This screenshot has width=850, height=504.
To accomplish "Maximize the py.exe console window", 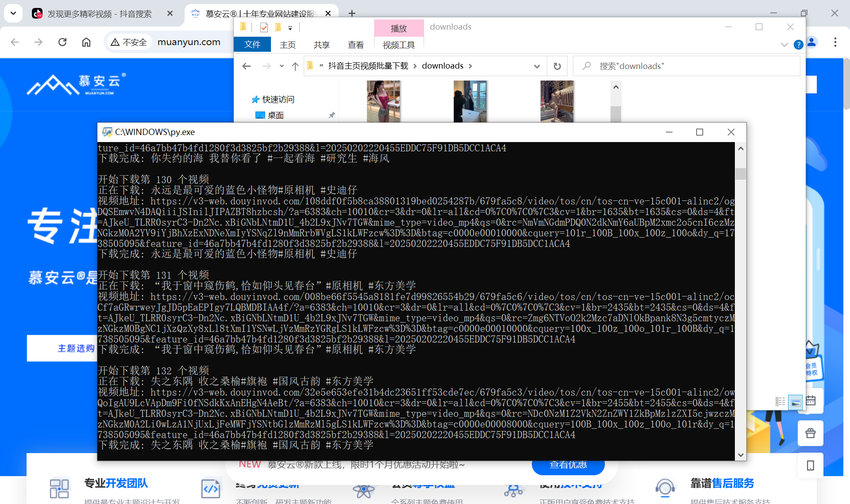I will coord(699,132).
